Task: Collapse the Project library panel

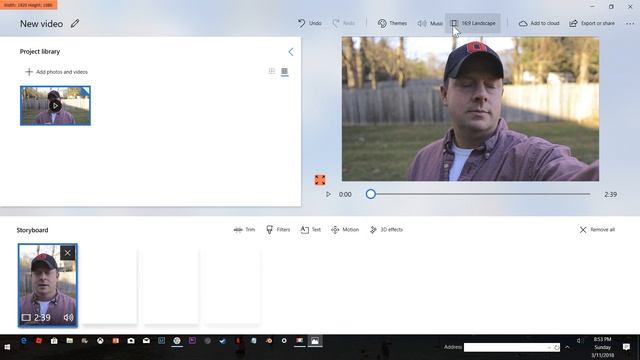Action: [291, 52]
